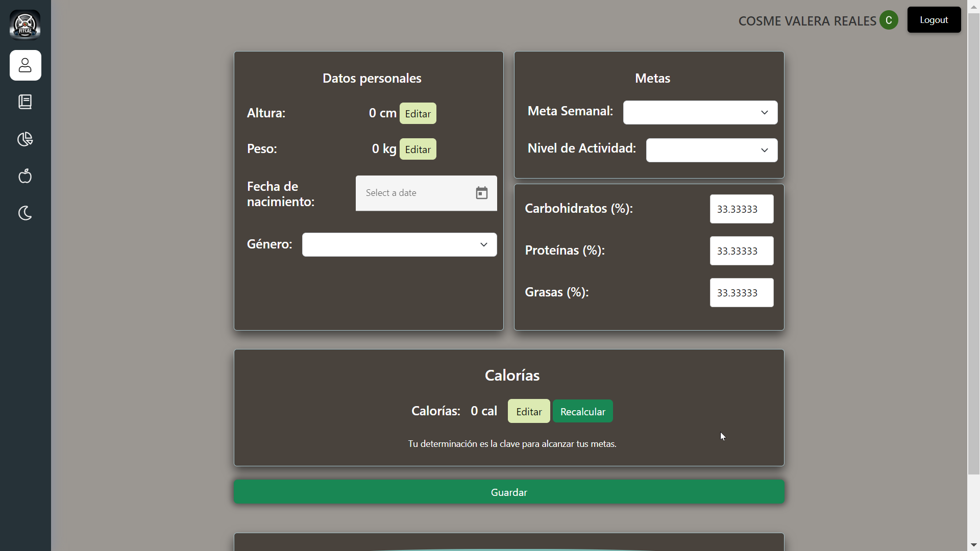Viewport: 980px width, 551px height.
Task: Open the calendar date picker icon
Action: (481, 193)
